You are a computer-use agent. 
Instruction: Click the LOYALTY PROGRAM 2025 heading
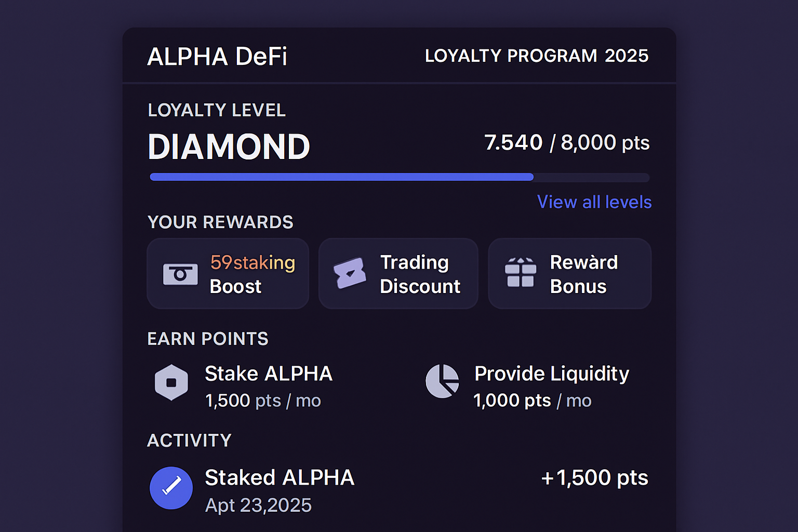point(536,56)
